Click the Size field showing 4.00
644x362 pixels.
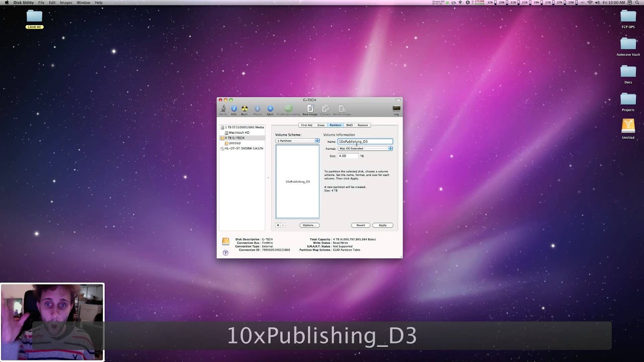pos(348,156)
